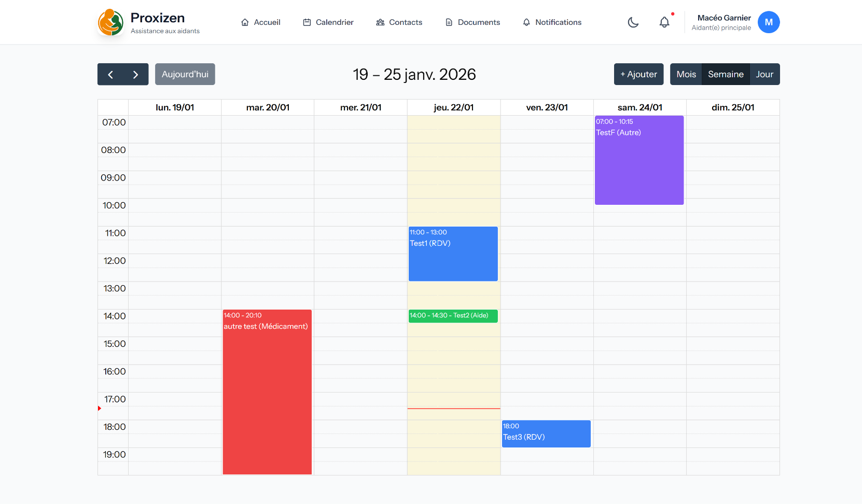Select the dim. 25/01 column header
The width and height of the screenshot is (862, 504).
pyautogui.click(x=733, y=107)
